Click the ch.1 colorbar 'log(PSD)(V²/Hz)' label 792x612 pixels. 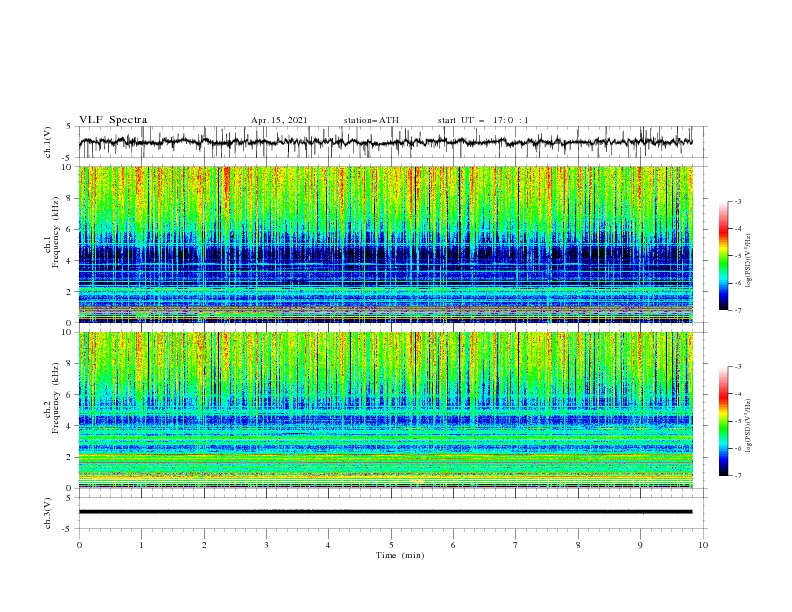(x=749, y=261)
